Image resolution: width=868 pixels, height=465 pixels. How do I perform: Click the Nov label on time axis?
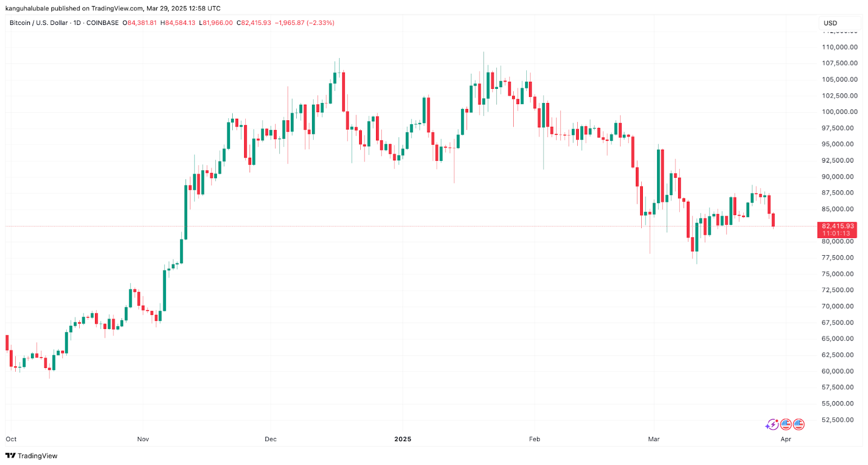143,439
